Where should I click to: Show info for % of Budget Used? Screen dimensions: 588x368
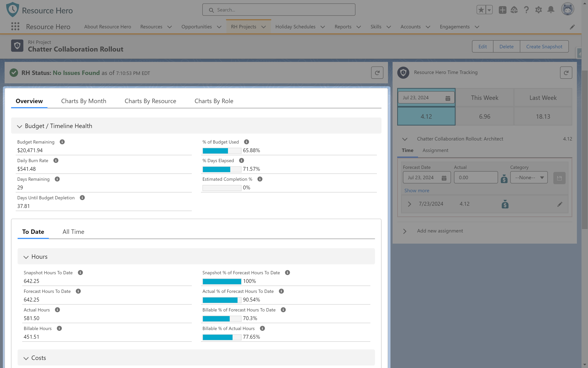pyautogui.click(x=246, y=142)
